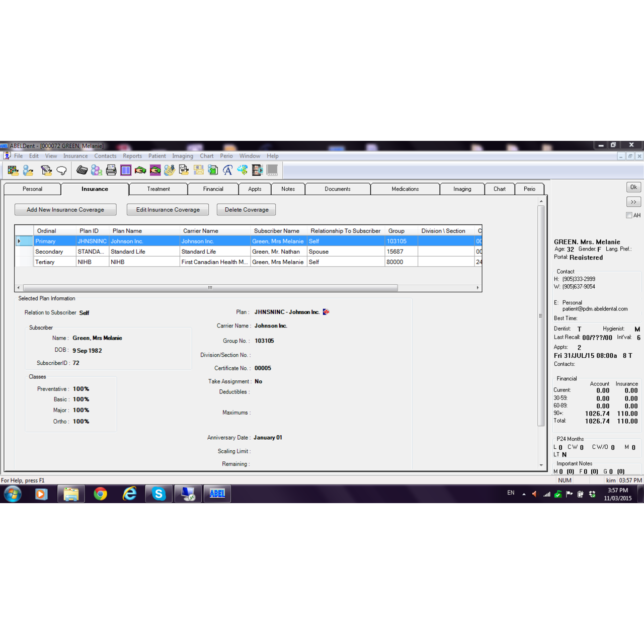
Task: Click the blue letter A toolbar icon
Action: [x=227, y=171]
